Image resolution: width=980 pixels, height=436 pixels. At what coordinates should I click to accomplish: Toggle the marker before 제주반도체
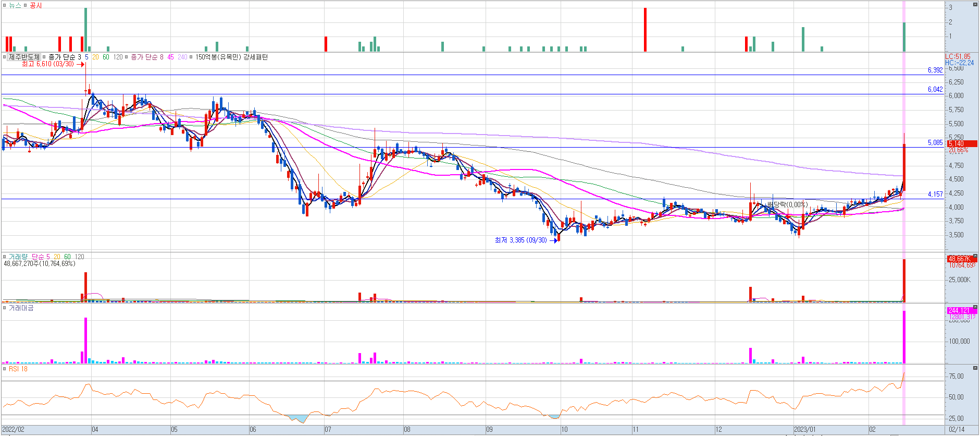pyautogui.click(x=4, y=57)
